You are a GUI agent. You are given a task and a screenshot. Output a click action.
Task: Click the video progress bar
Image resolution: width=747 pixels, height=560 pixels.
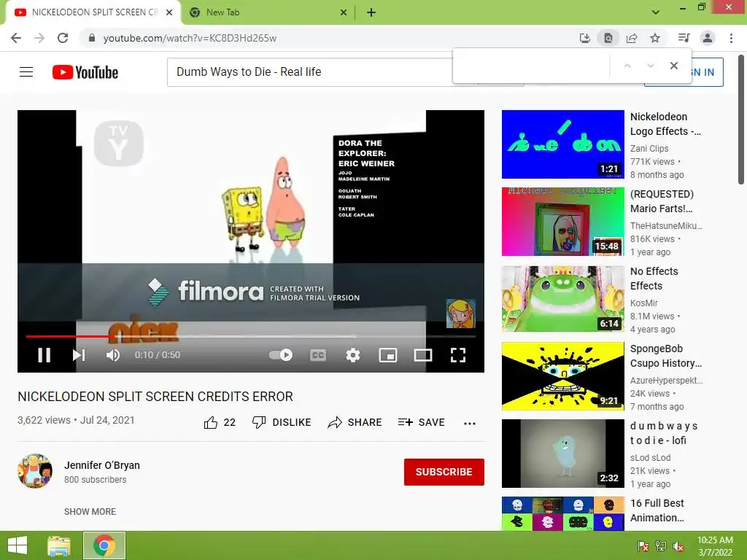(251, 336)
